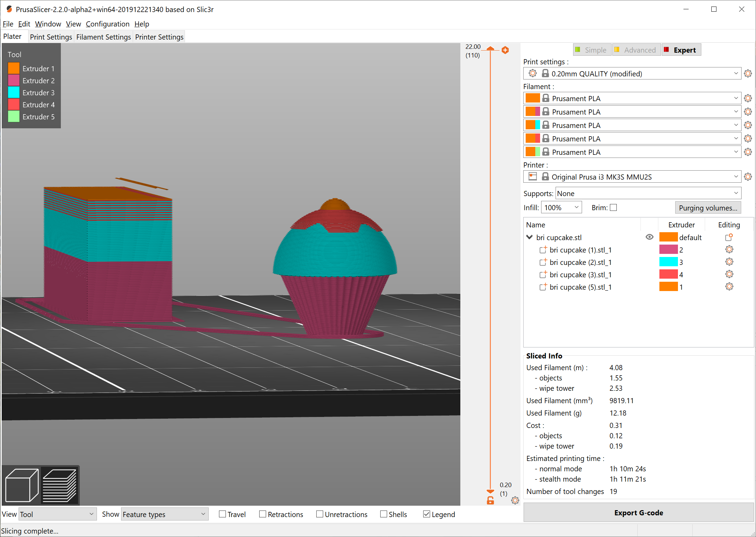Click the orange plus icon above the layer slider

505,50
